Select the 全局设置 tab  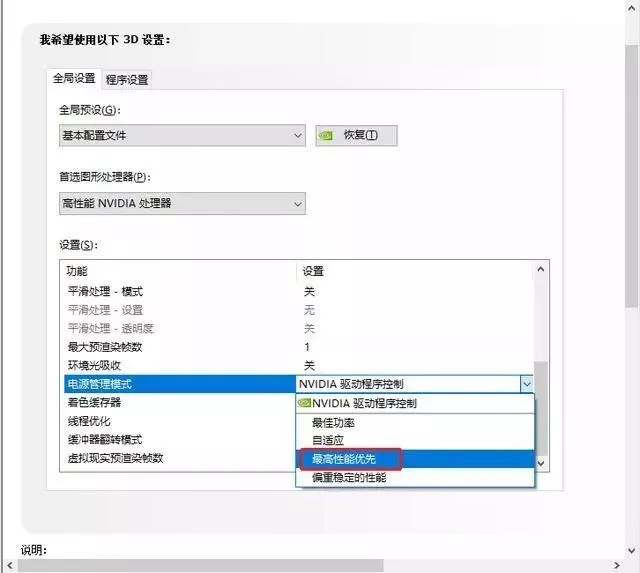click(x=74, y=78)
